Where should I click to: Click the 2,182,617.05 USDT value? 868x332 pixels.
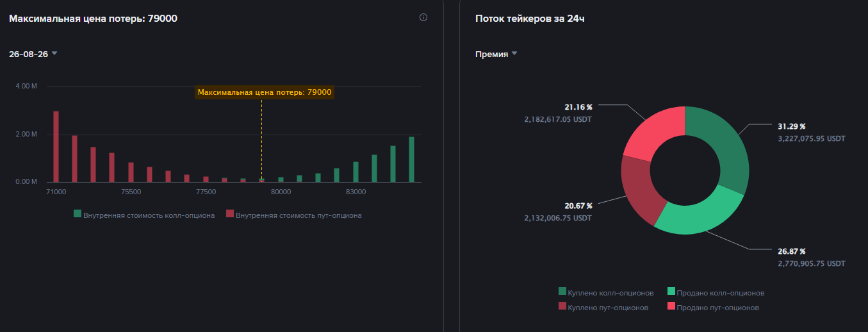[x=558, y=119]
